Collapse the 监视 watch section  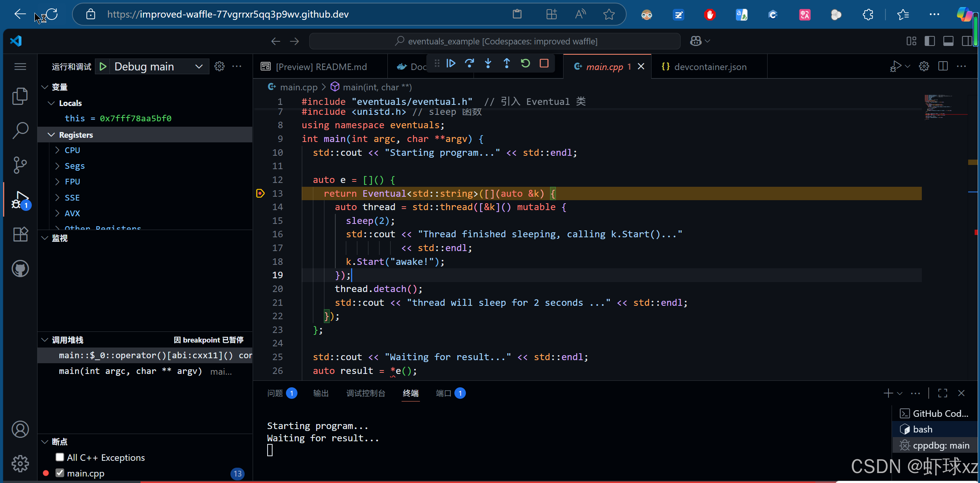coord(45,238)
